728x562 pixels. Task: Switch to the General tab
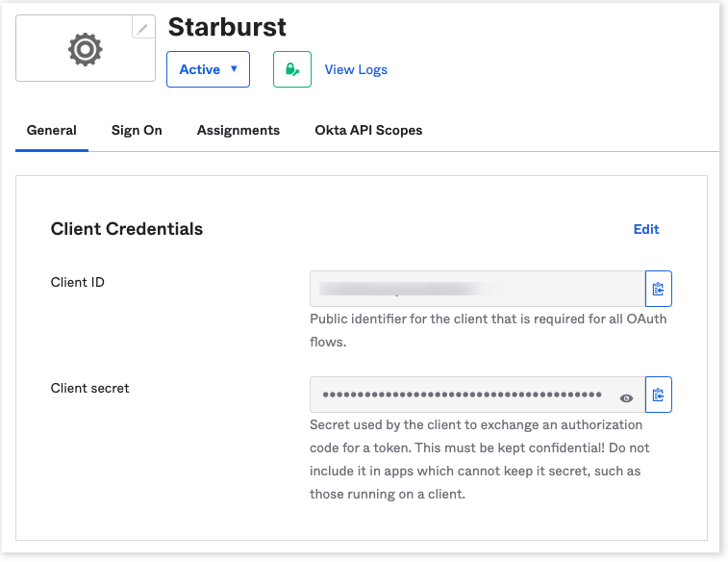(x=52, y=130)
